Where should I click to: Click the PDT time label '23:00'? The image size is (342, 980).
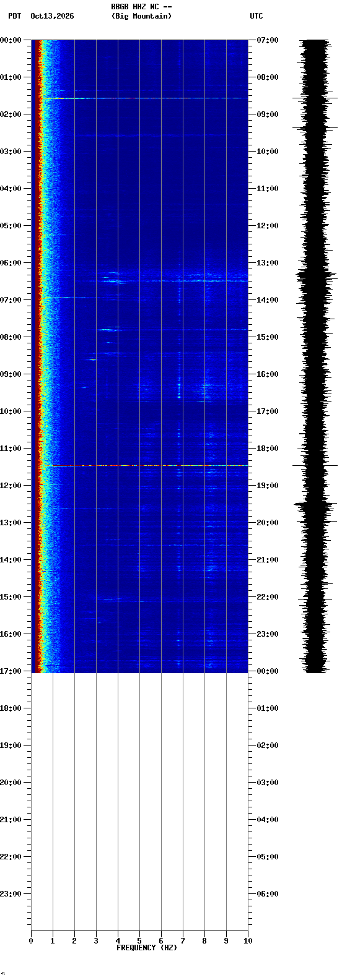point(12,894)
